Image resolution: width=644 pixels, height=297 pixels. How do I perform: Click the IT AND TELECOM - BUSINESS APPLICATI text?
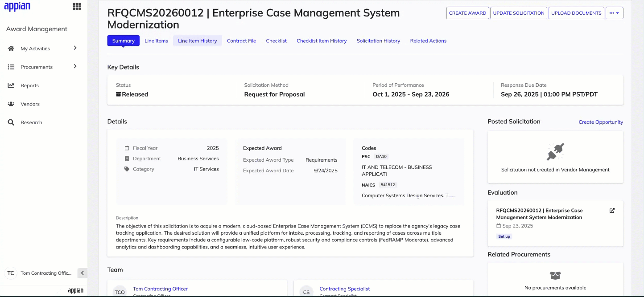[397, 171]
